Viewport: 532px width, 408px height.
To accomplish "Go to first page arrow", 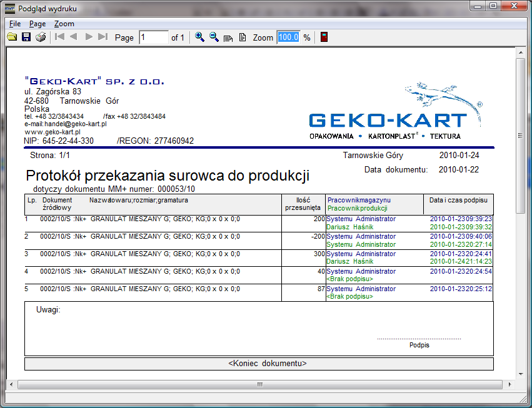I will (59, 37).
